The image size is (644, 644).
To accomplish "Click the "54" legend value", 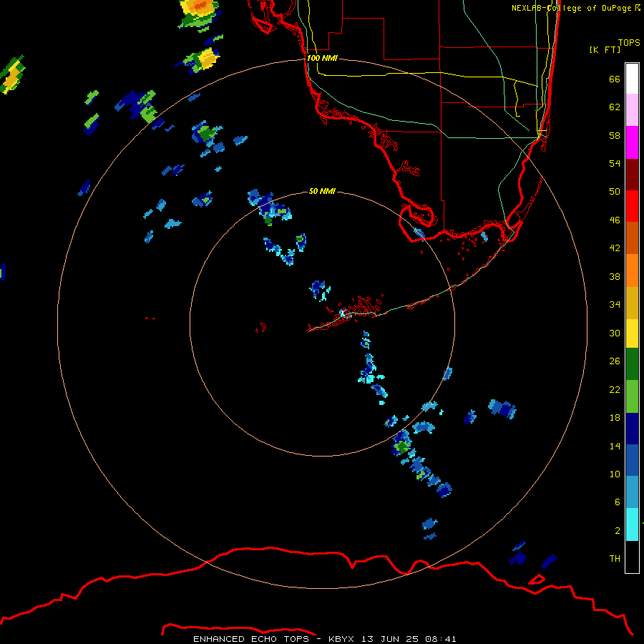I will click(615, 163).
